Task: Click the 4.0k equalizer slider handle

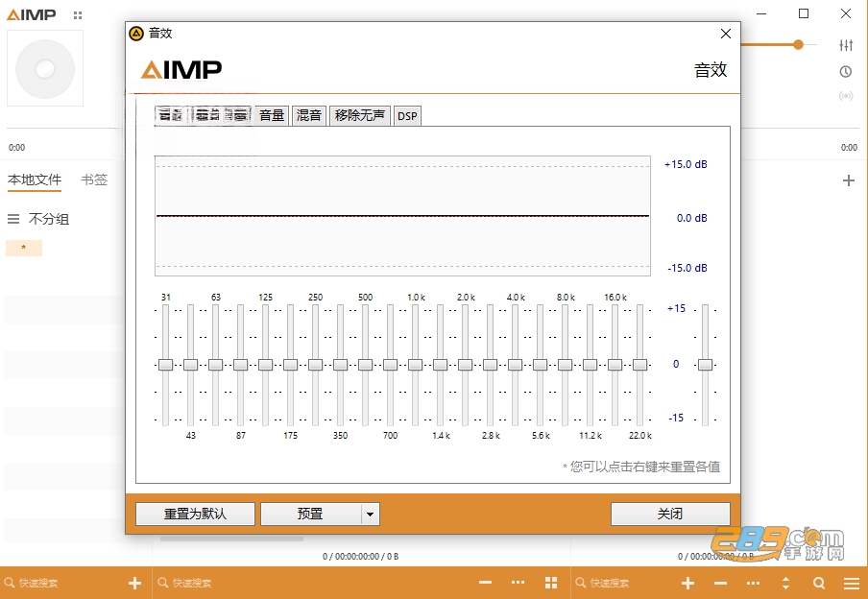Action: (x=515, y=365)
